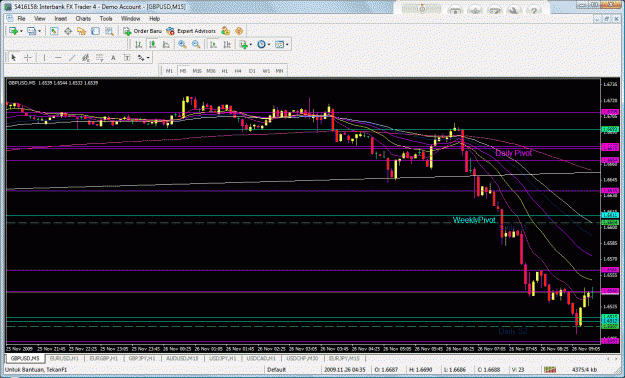Screen dimensions: 625x378
Task: Select the M5 timeframe
Action: coord(183,71)
